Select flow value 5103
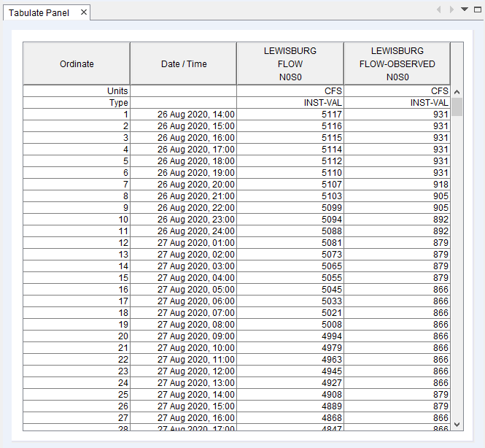This screenshot has height=448, width=485. pyautogui.click(x=290, y=196)
